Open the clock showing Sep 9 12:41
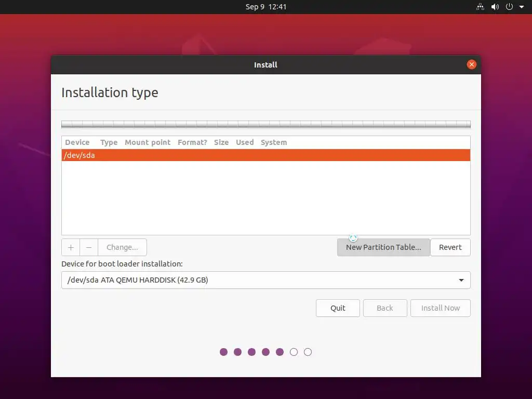This screenshot has width=532, height=399. [x=265, y=7]
